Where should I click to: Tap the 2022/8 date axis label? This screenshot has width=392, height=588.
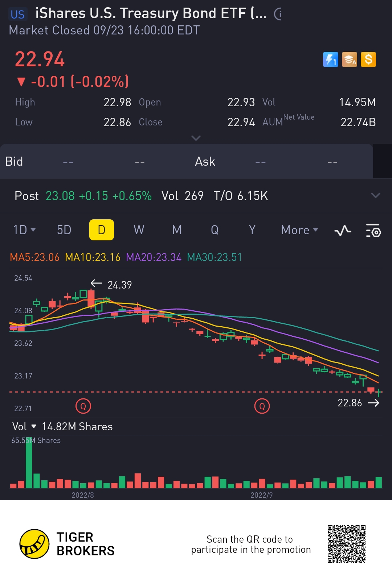point(83,495)
